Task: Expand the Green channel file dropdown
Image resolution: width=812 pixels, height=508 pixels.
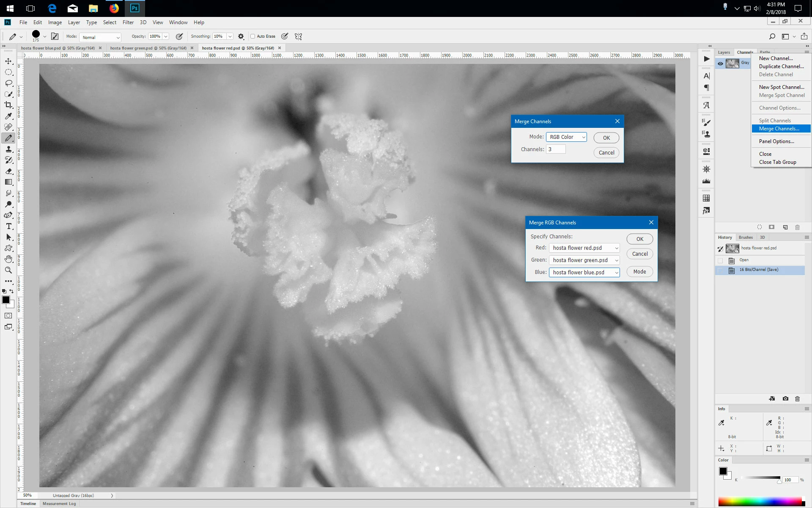Action: 584,260
